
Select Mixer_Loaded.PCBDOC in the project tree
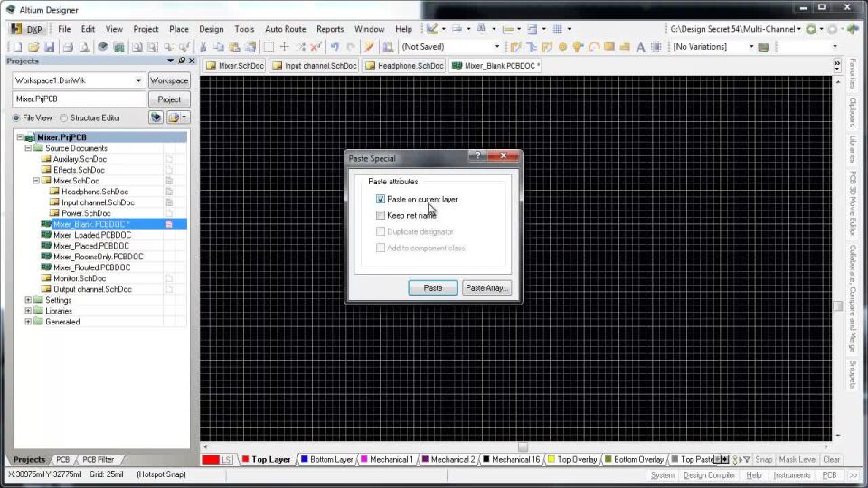tap(92, 235)
